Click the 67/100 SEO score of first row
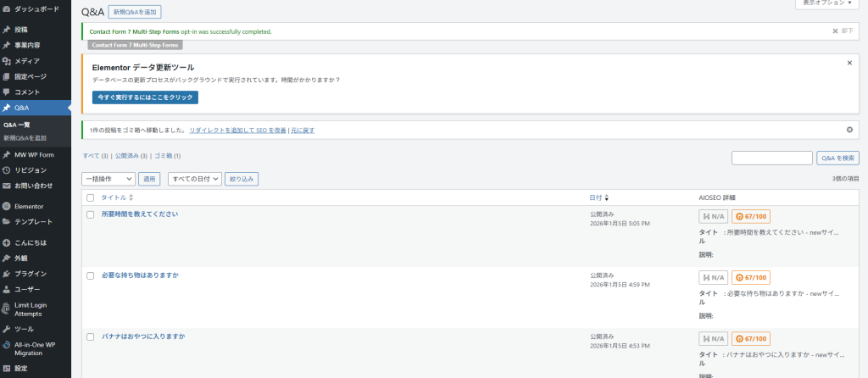Screen dimensions: 868x378 click(751, 216)
